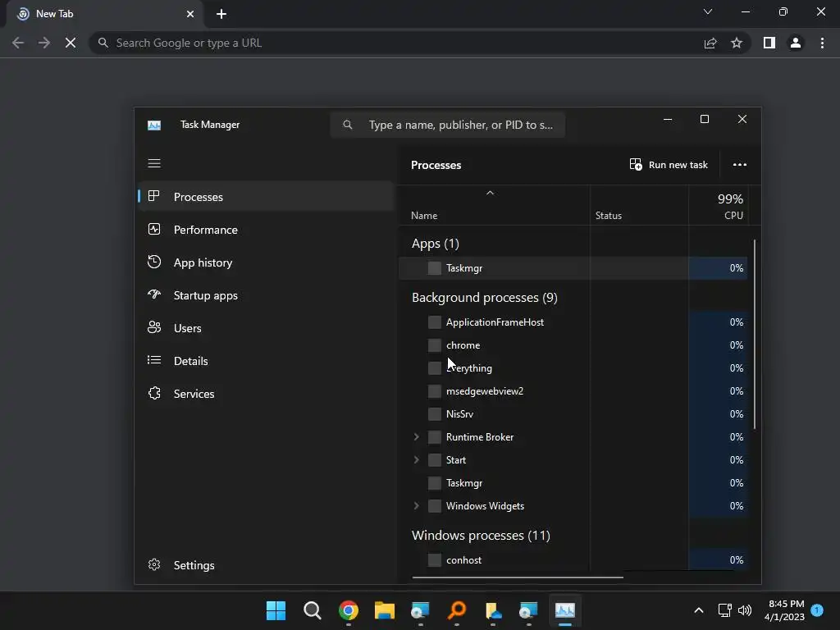Screen dimensions: 840x630
Task: Select the New Tab tab
Action: click(105, 14)
